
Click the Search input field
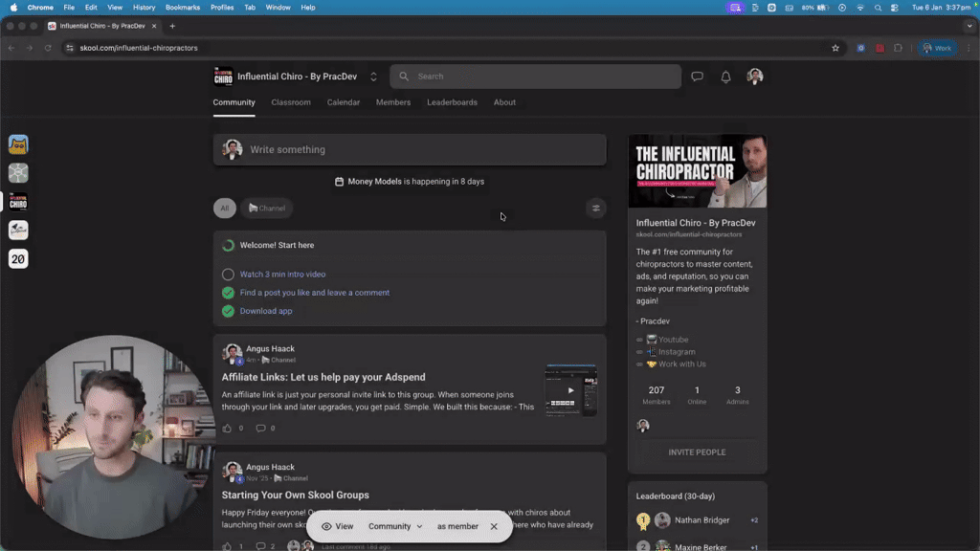(x=536, y=77)
